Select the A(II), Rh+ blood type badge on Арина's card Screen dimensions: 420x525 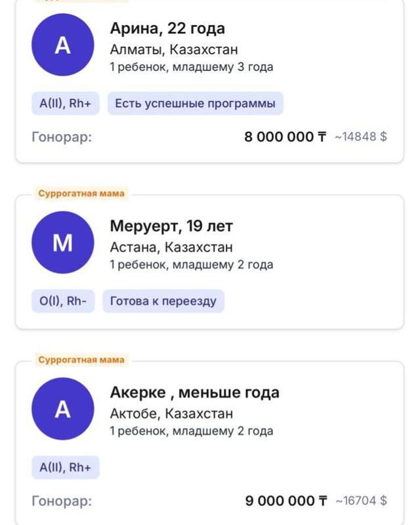[x=64, y=102]
